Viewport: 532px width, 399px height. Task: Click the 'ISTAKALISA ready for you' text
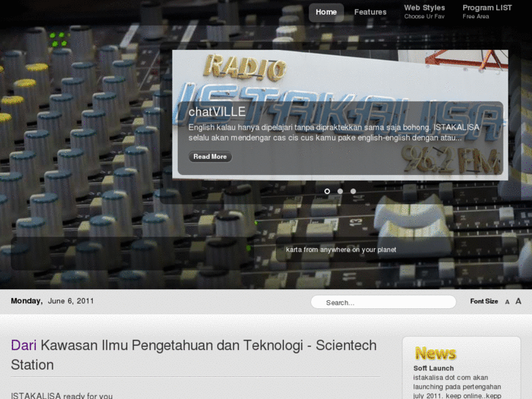point(61,395)
